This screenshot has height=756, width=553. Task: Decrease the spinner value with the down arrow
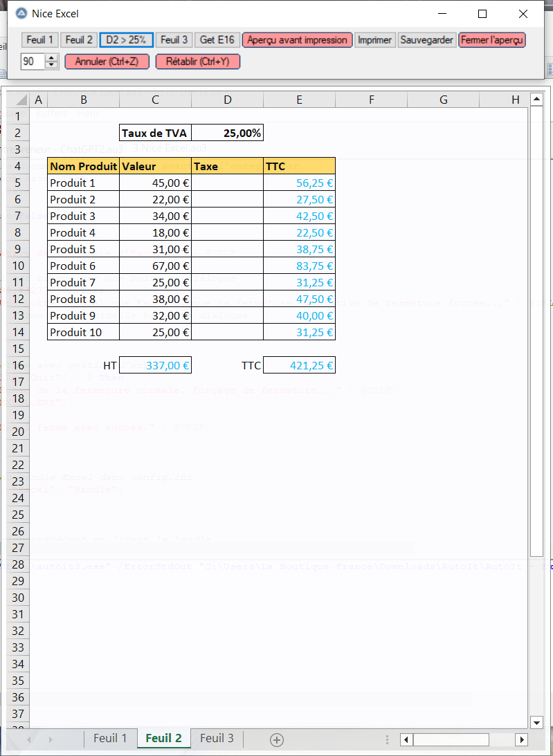52,65
